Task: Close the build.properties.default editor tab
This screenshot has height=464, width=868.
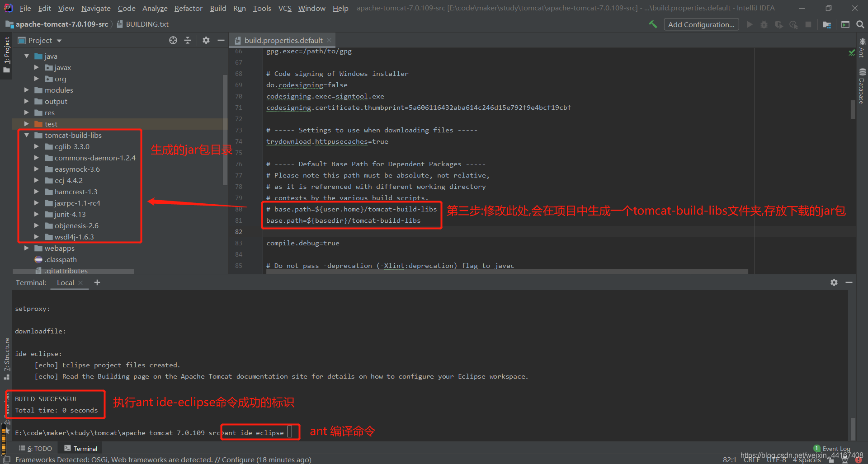Action: pos(329,40)
